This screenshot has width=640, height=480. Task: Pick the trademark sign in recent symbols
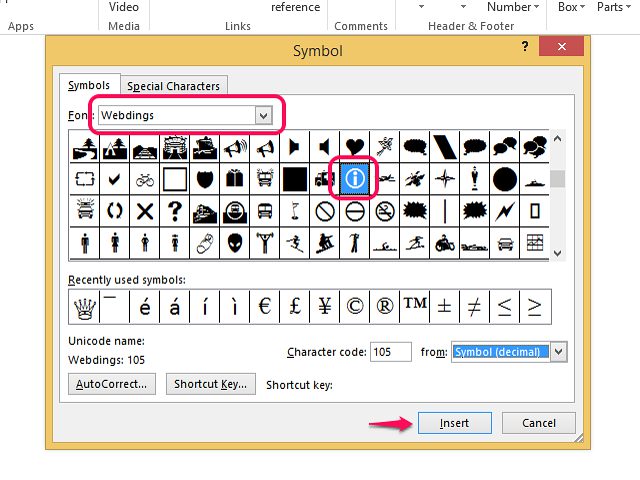pos(415,307)
